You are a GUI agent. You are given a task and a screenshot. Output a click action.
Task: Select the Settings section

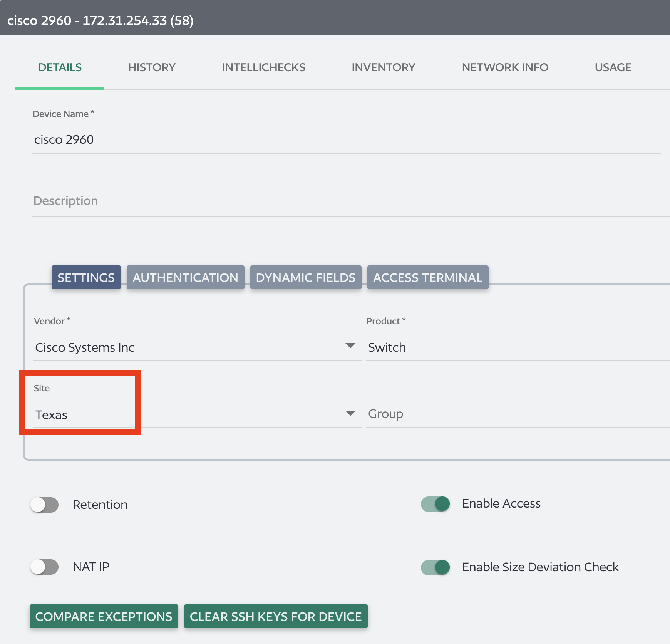tap(86, 277)
